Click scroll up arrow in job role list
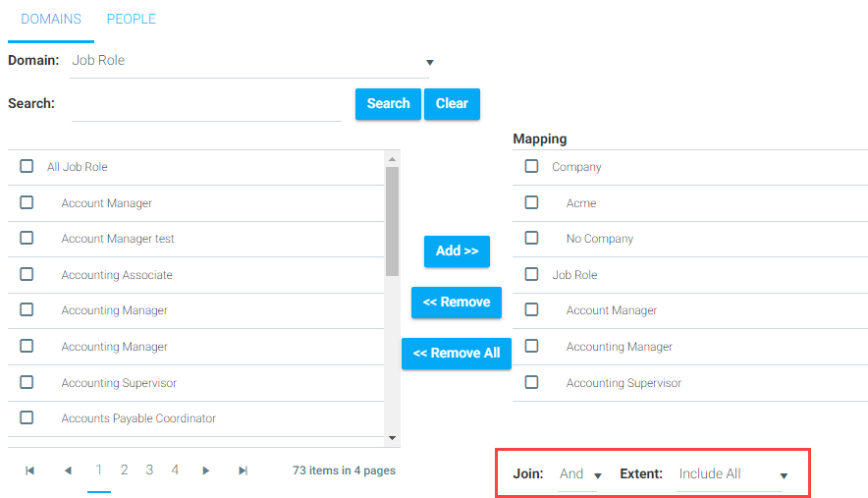868x498 pixels. tap(392, 159)
